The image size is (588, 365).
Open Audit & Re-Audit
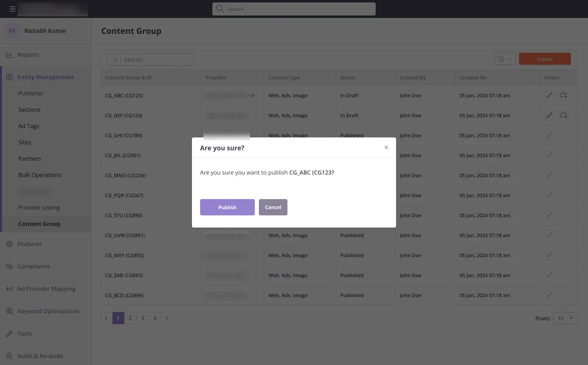(40, 356)
